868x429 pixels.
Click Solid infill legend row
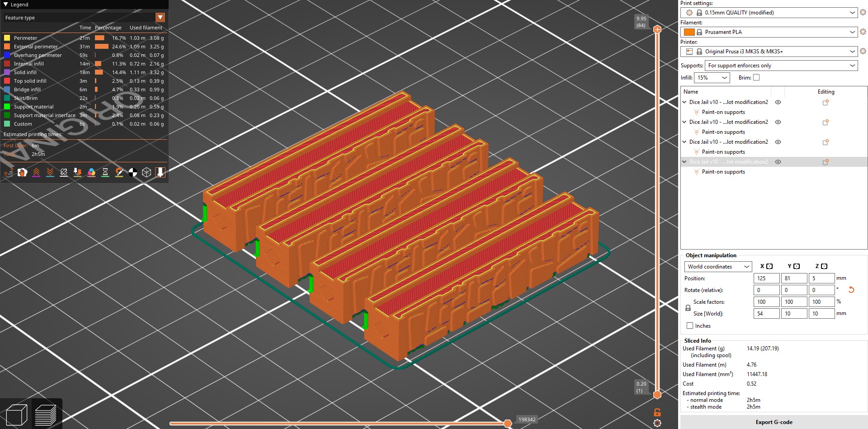pos(84,72)
